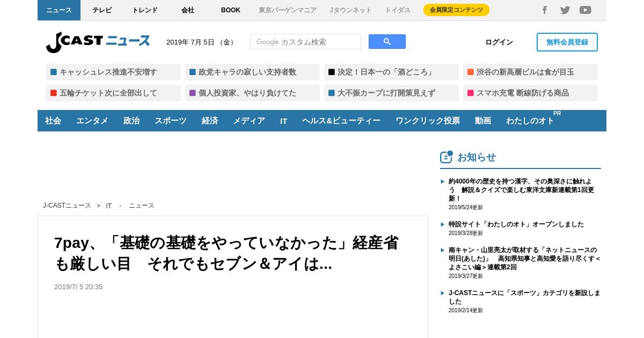Select ヘルス&ビューティー in the category menu

pos(341,121)
